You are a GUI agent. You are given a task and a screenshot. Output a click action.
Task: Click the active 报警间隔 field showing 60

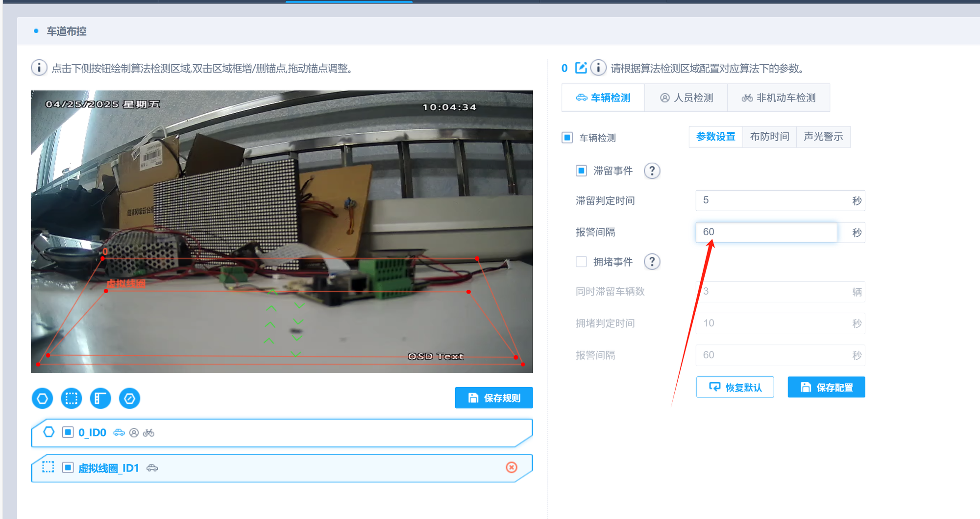point(766,232)
